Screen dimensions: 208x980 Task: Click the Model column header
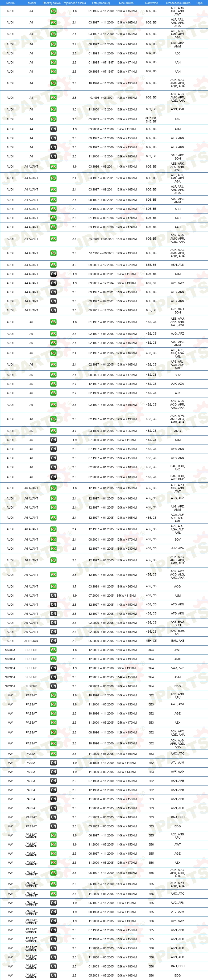coord(31,3)
